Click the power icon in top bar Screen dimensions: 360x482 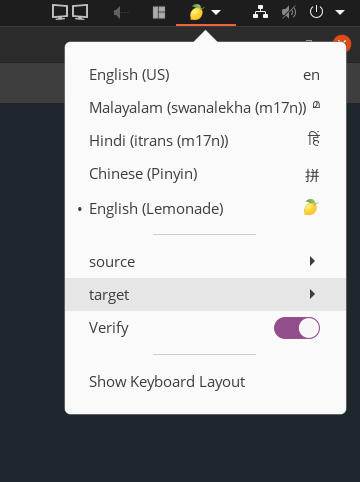316,12
